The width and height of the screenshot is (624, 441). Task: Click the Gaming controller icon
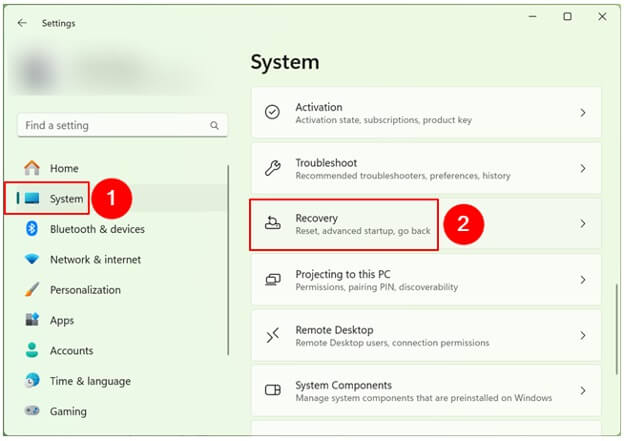click(x=32, y=410)
